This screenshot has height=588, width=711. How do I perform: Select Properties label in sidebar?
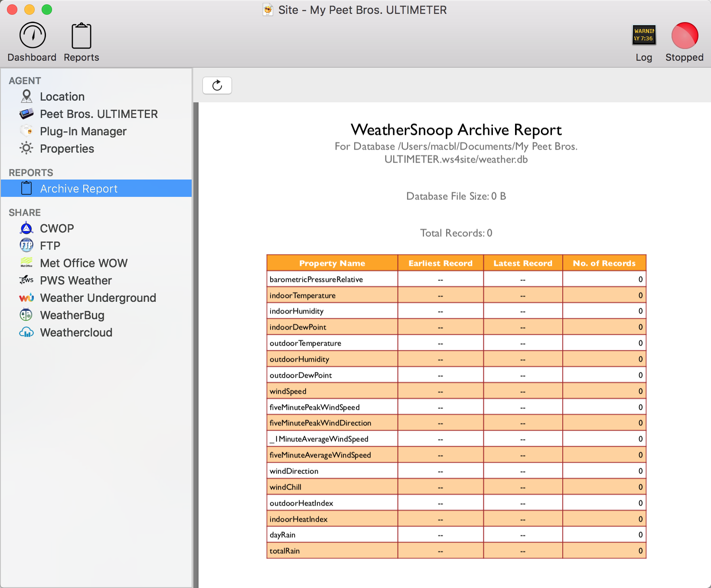(x=67, y=149)
